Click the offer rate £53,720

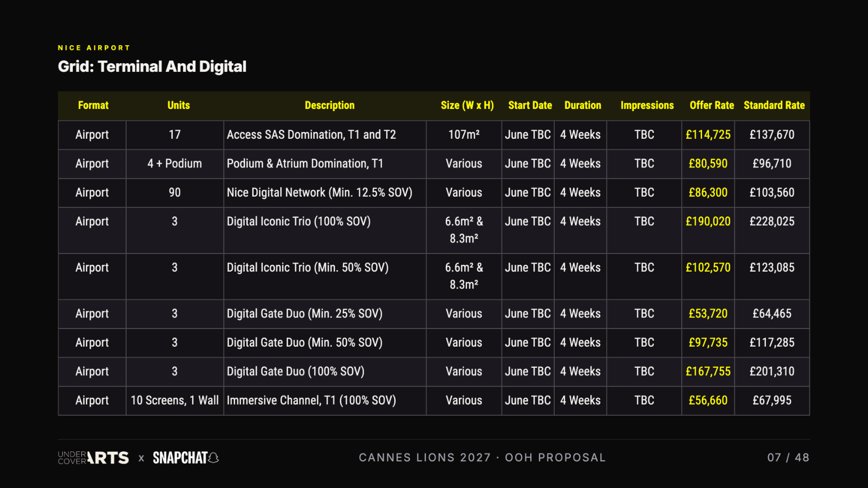point(708,314)
